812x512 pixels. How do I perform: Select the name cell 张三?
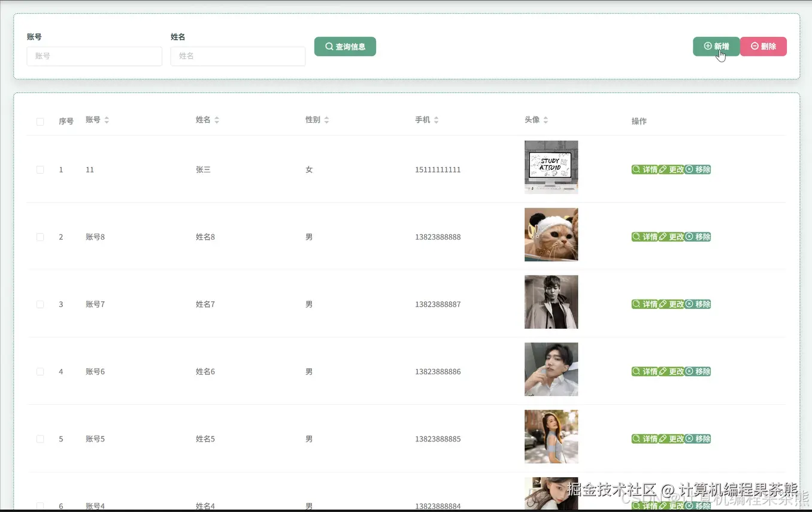(203, 170)
